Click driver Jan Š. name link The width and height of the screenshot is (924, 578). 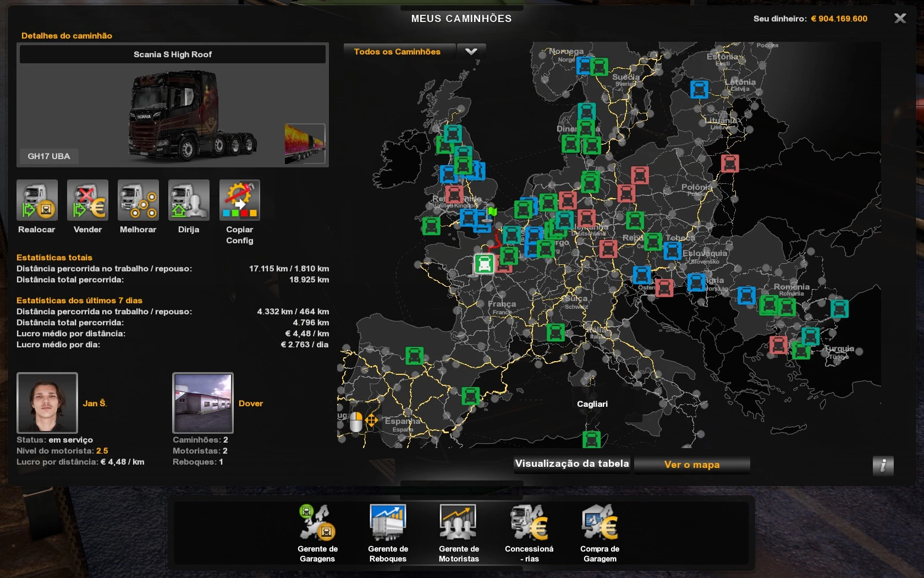(x=95, y=403)
